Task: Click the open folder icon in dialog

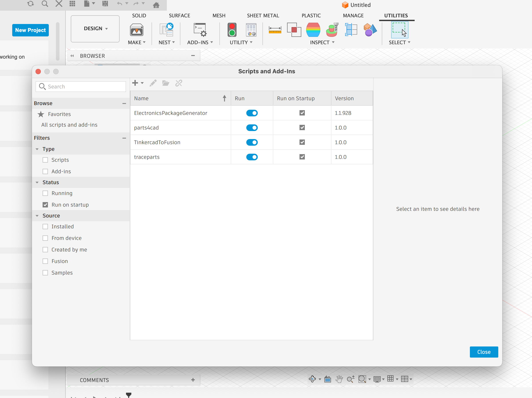Action: point(166,83)
